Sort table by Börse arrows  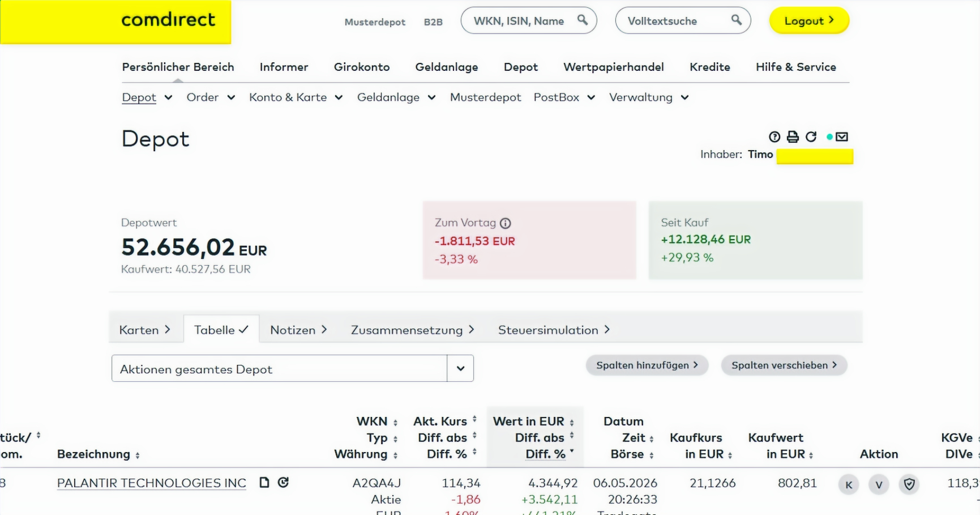(652, 455)
